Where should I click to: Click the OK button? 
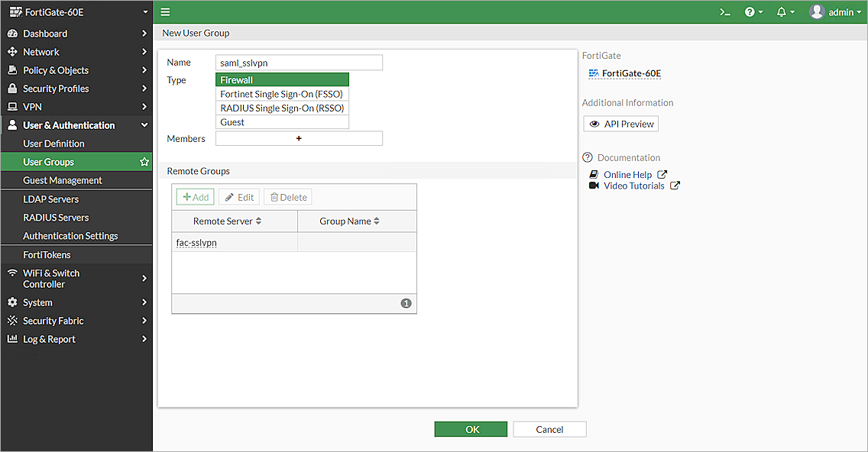(471, 429)
